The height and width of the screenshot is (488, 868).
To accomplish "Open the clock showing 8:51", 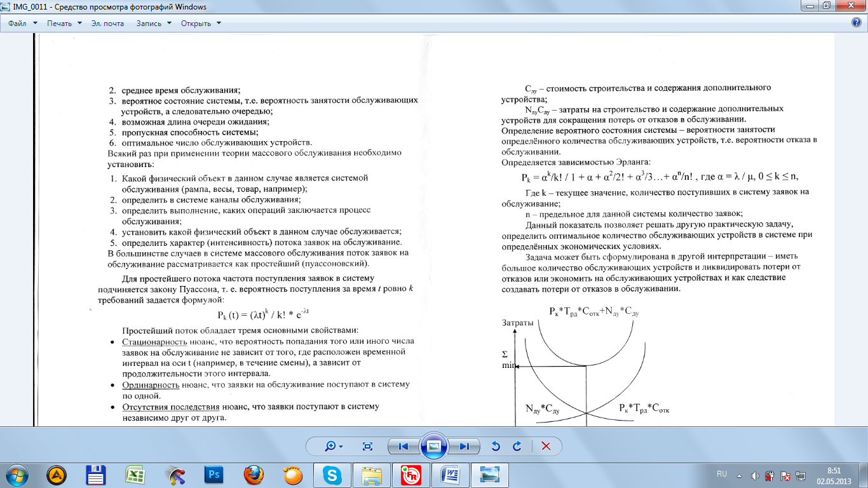I will point(834,475).
